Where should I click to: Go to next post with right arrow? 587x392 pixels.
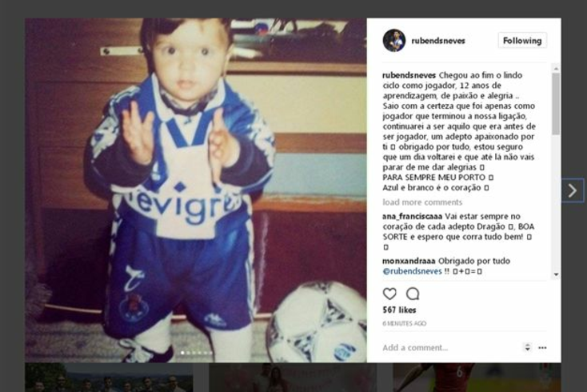573,190
